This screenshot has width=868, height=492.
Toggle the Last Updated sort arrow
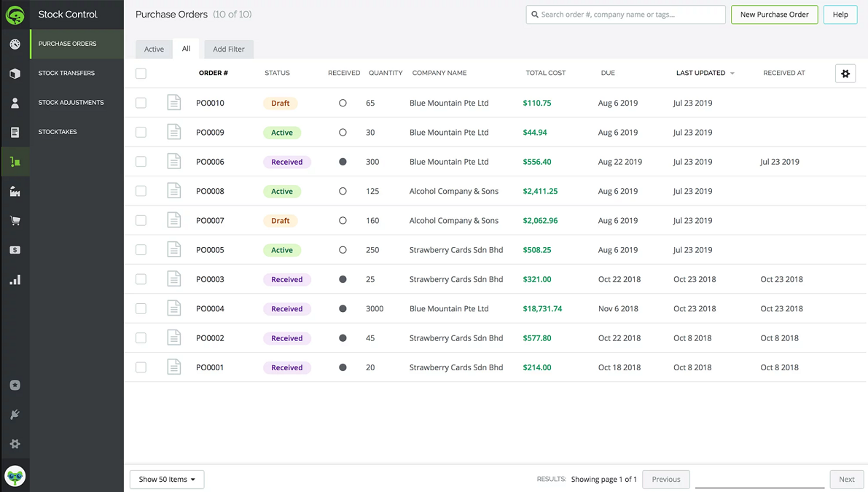click(x=732, y=73)
